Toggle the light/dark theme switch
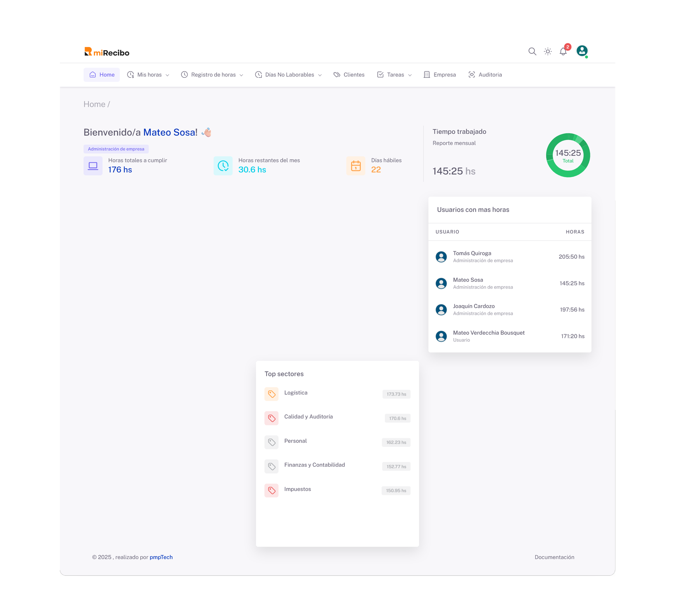This screenshot has height=616, width=675. click(x=548, y=51)
